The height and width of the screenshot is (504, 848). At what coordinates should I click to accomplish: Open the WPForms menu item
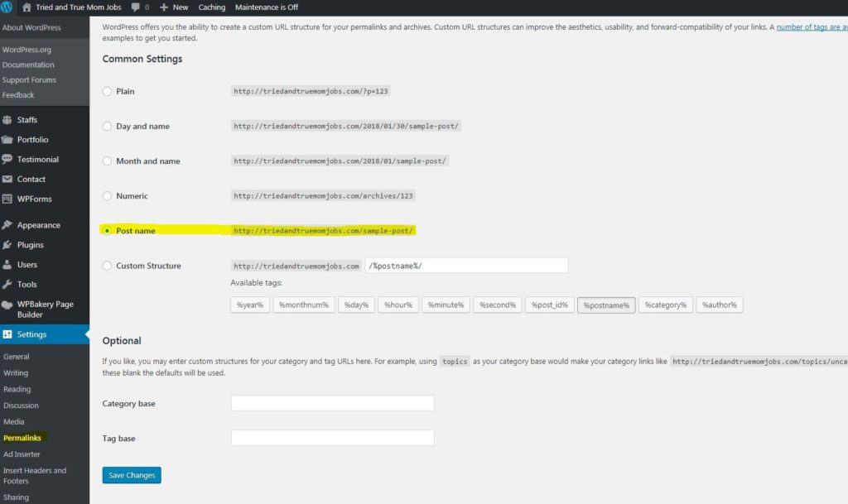[35, 199]
